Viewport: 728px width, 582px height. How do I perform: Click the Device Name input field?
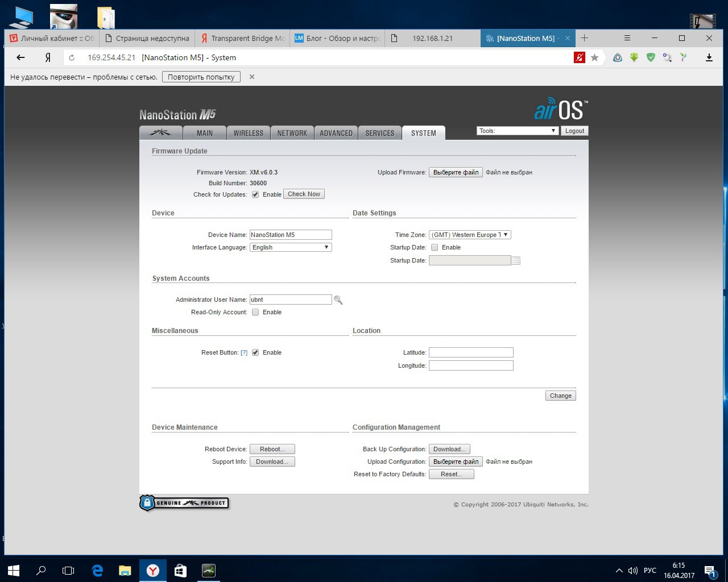pyautogui.click(x=291, y=235)
